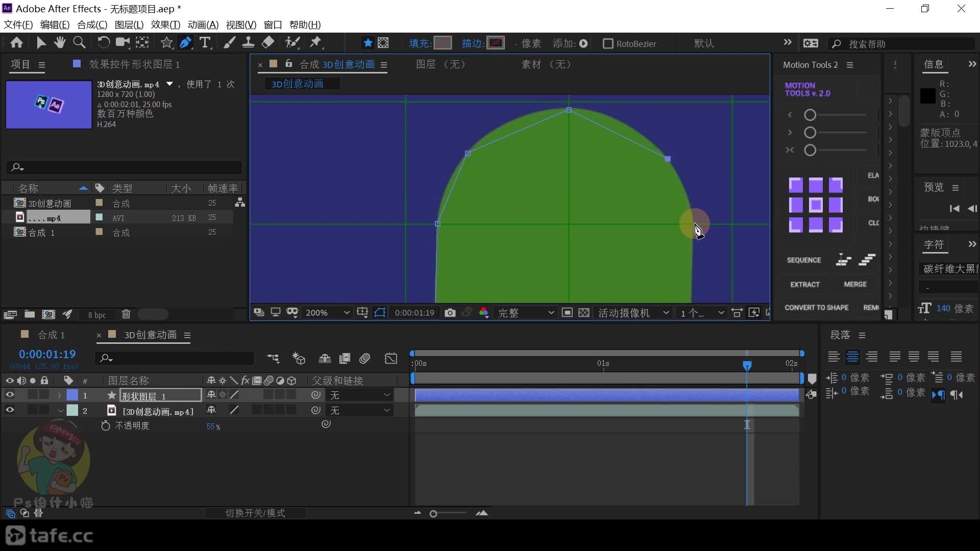980x551 pixels.
Task: Create new folder in Project panel
Action: [x=30, y=314]
